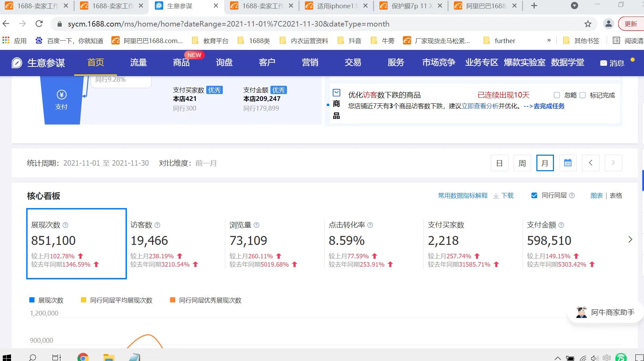Open a new browser tab with plus
644x361 pixels.
[534, 6]
